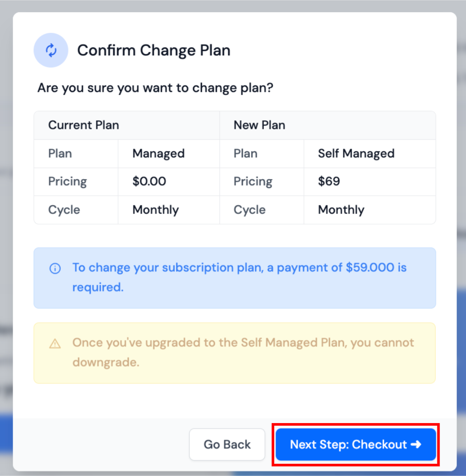Click the circular change-plan refresh icon

[51, 50]
